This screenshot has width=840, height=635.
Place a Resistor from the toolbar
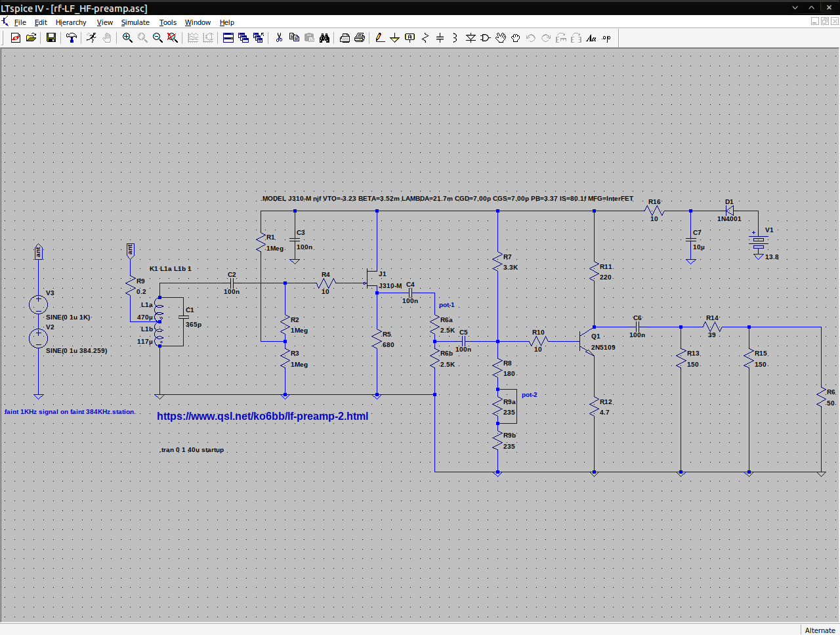[x=425, y=38]
